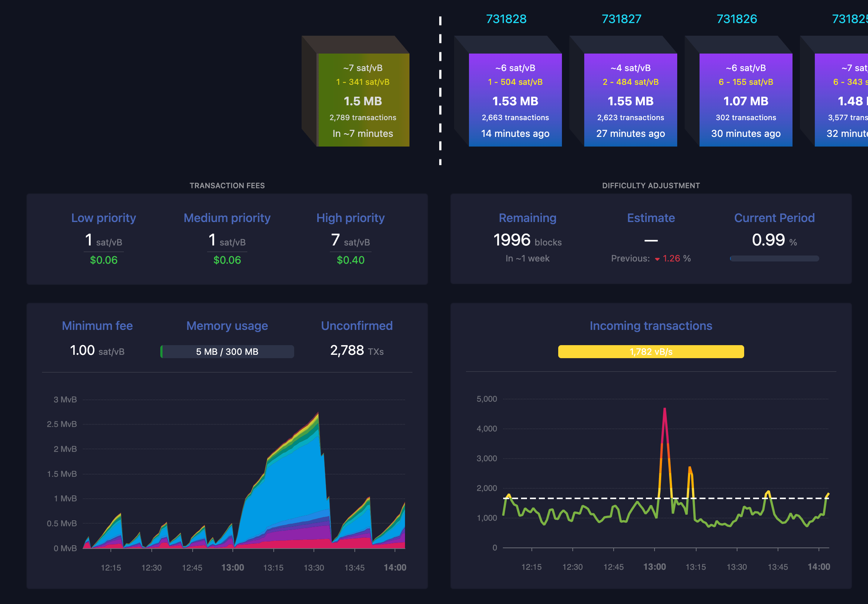Open the mined block from 27 minutes ago

click(631, 100)
